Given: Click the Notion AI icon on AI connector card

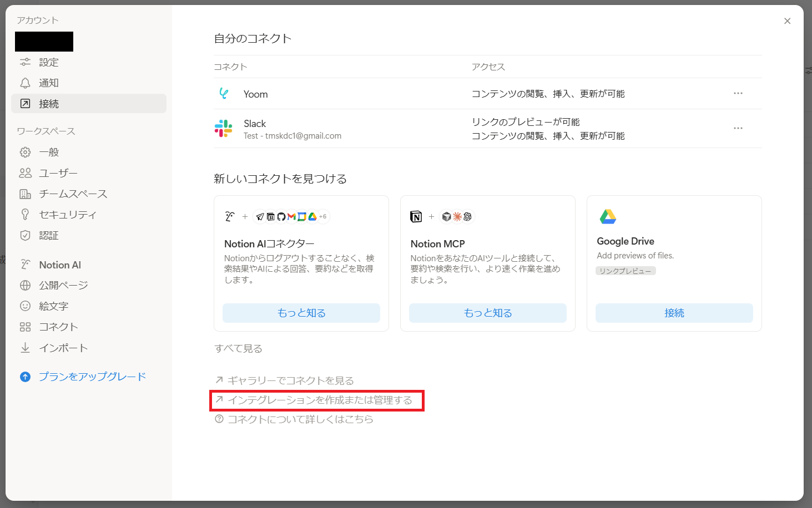Looking at the screenshot, I should coord(230,216).
